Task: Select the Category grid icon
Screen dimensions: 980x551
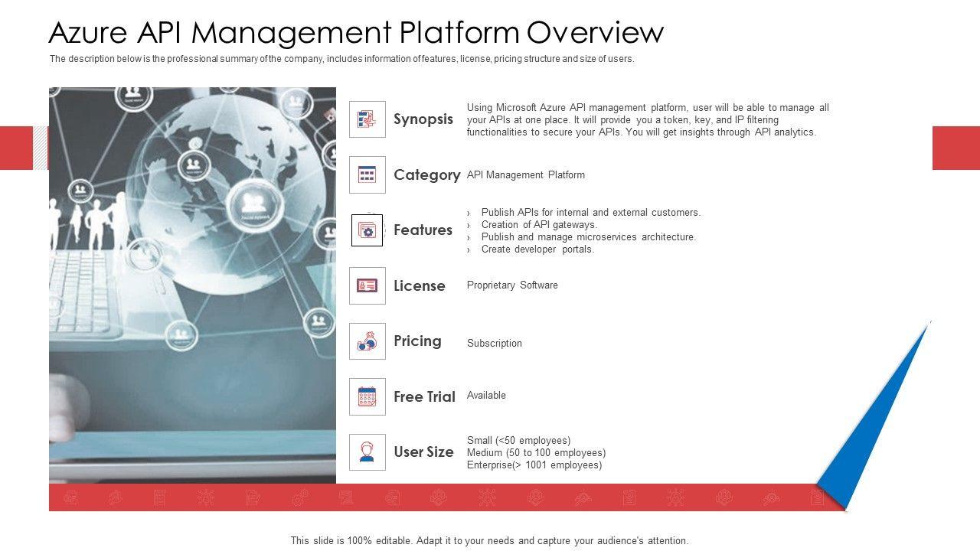Action: point(367,175)
